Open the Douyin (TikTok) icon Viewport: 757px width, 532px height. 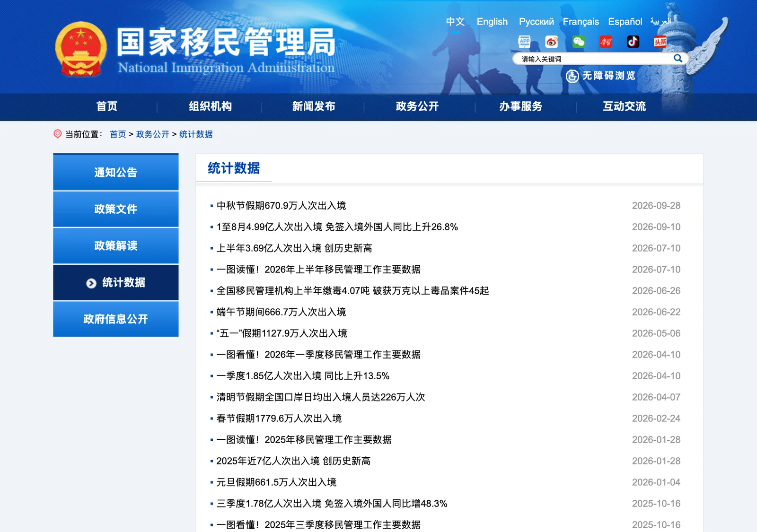click(x=633, y=42)
